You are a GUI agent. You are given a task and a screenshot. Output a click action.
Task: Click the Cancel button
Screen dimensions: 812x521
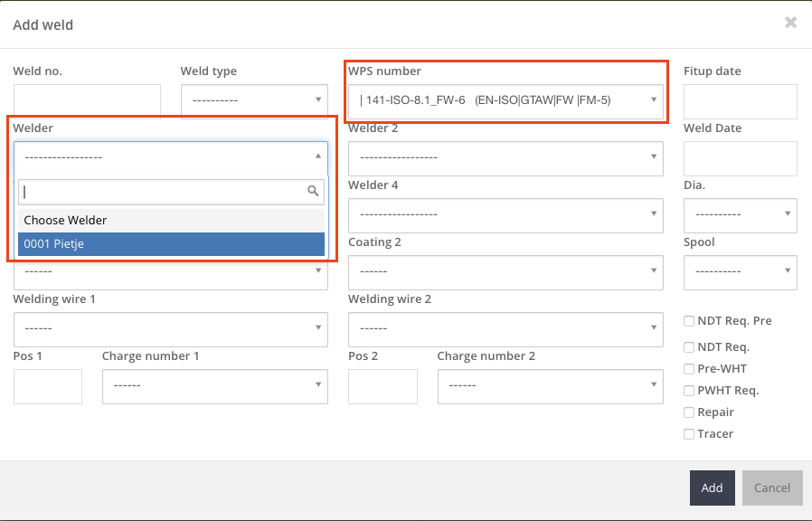pyautogui.click(x=772, y=488)
